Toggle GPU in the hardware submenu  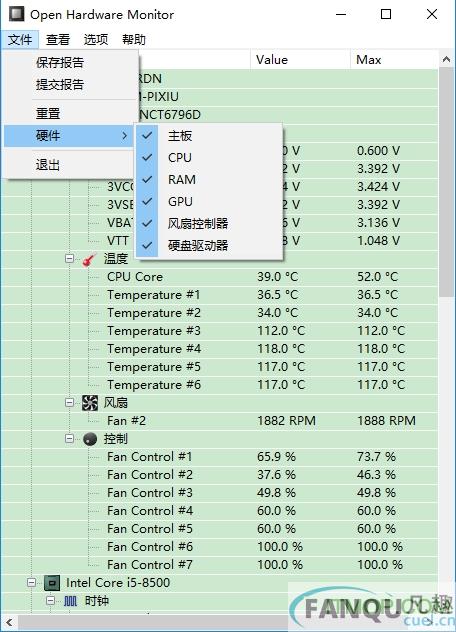click(208, 202)
